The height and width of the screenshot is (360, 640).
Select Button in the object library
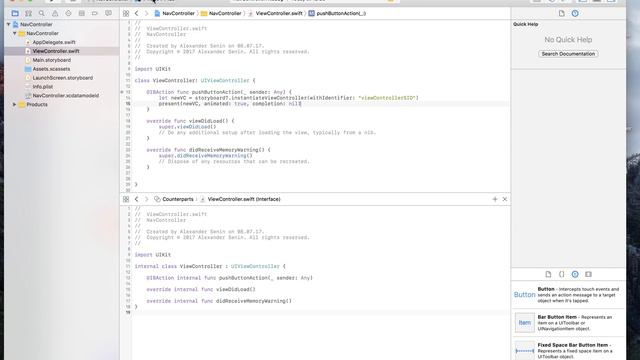click(x=568, y=295)
